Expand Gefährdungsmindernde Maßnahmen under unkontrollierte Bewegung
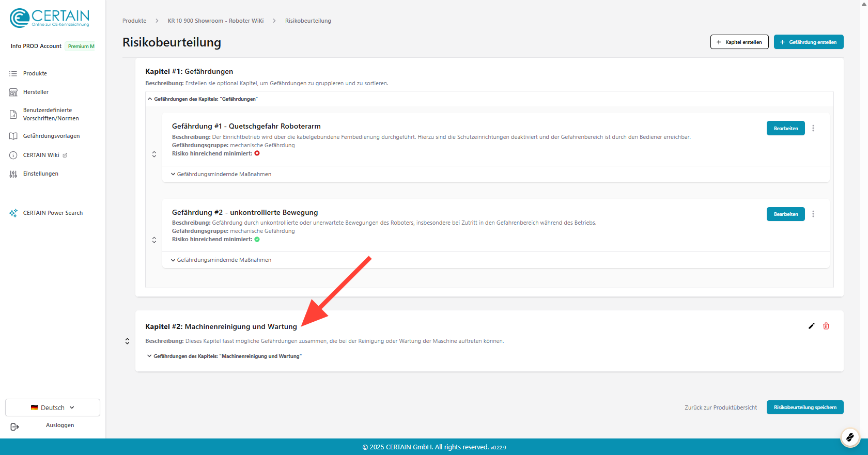Image resolution: width=868 pixels, height=455 pixels. tap(221, 260)
